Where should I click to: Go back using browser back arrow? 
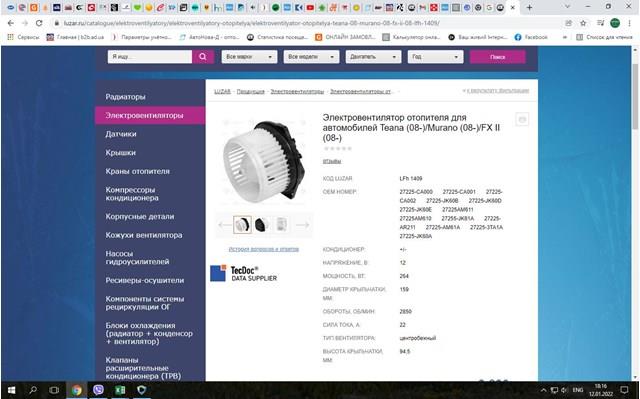pyautogui.click(x=11, y=23)
